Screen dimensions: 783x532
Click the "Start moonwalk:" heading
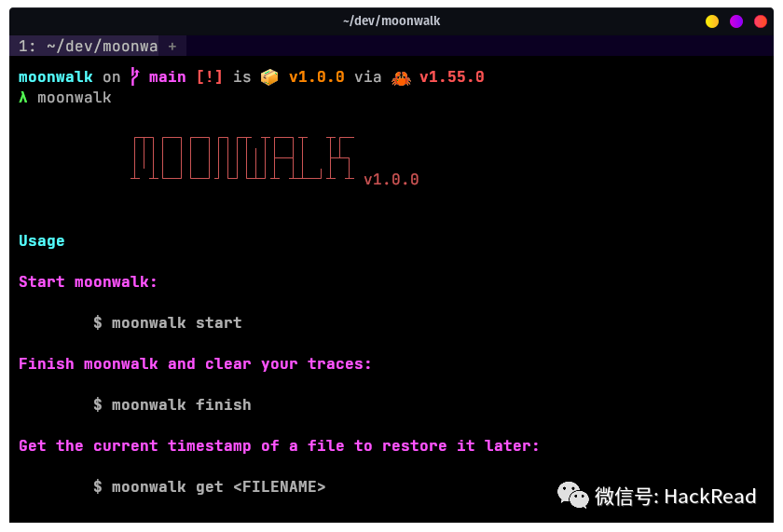(88, 282)
